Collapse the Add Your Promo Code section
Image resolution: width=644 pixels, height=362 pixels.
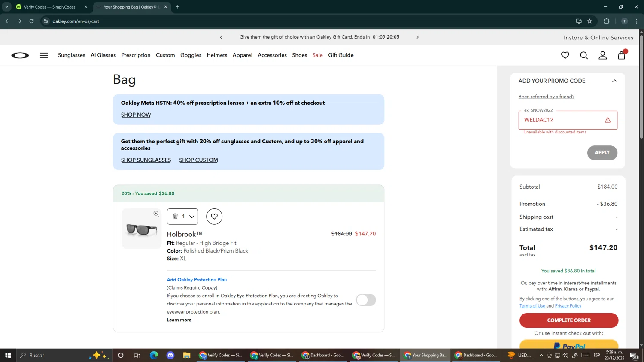click(614, 81)
